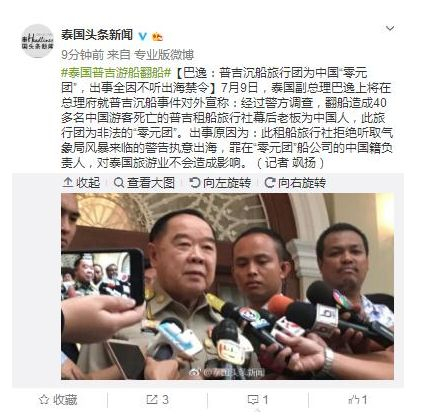Click the blue V verification badge
425x418 pixels.
click(x=143, y=36)
